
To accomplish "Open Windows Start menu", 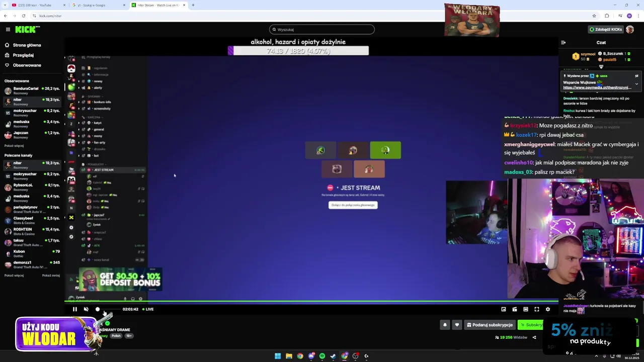I will tap(278, 356).
